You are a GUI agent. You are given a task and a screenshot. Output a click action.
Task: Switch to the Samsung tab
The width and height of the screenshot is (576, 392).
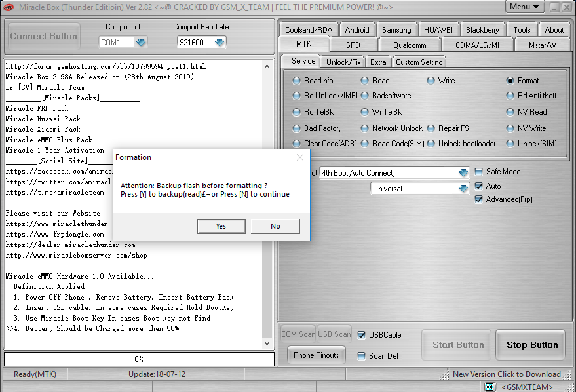[x=396, y=30]
